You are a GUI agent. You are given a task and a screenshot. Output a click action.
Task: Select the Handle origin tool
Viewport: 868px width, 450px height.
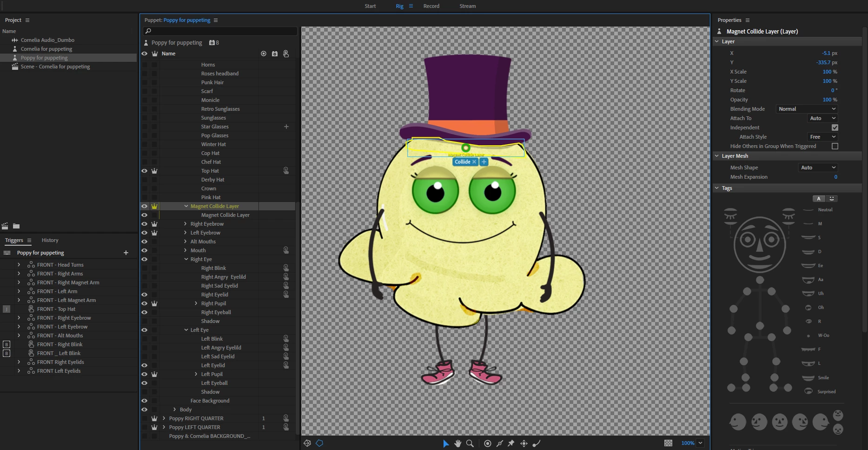[x=488, y=443]
